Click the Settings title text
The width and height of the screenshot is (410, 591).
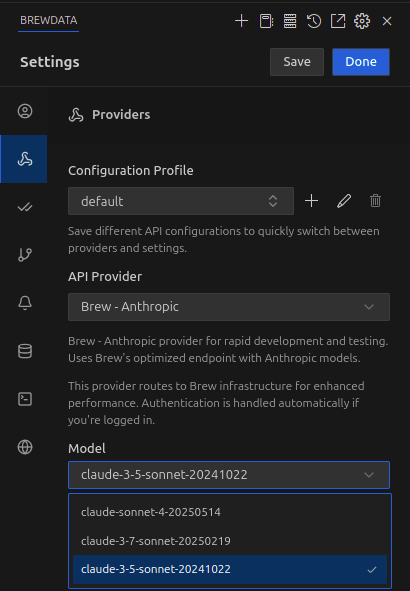tap(50, 62)
